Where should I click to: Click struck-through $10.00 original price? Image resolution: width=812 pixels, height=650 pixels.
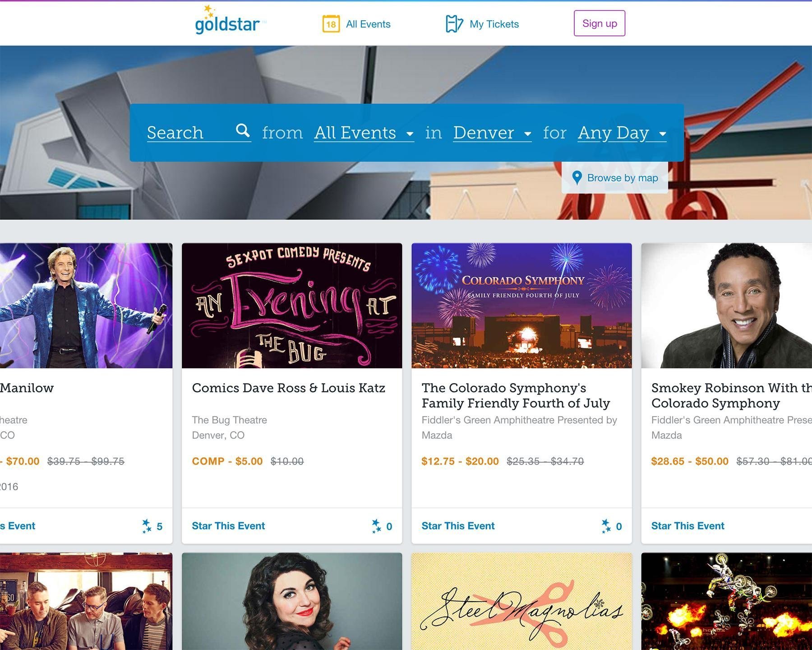[x=287, y=461]
